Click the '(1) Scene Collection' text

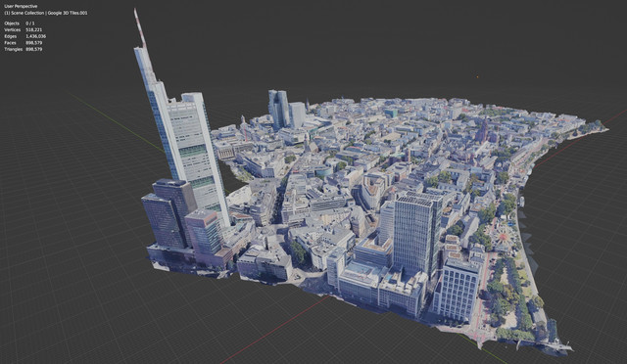coord(24,13)
